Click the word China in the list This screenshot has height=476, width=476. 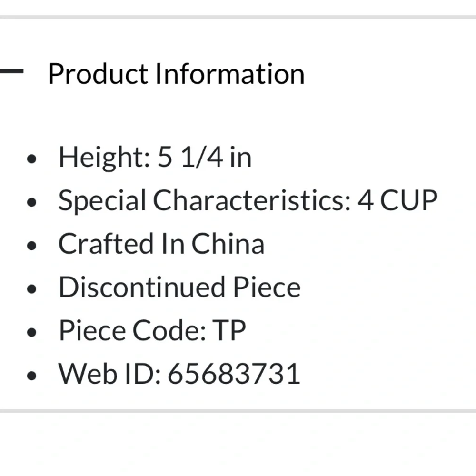point(228,244)
